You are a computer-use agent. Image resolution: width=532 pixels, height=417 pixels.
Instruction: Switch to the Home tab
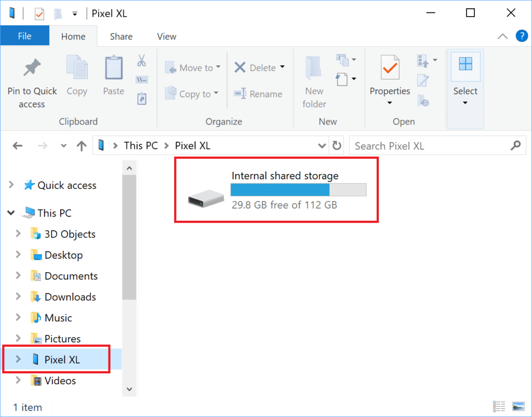73,36
